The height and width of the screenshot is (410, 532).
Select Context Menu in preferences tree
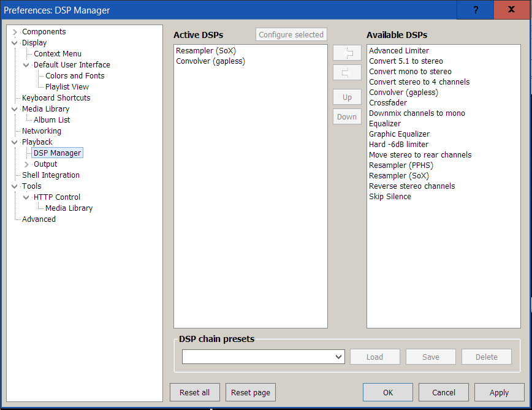(58, 53)
